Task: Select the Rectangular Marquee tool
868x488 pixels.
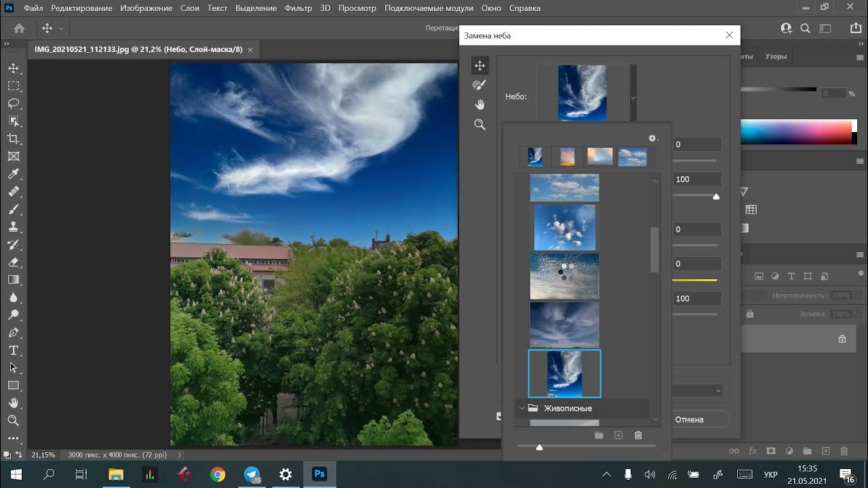Action: pos(13,86)
